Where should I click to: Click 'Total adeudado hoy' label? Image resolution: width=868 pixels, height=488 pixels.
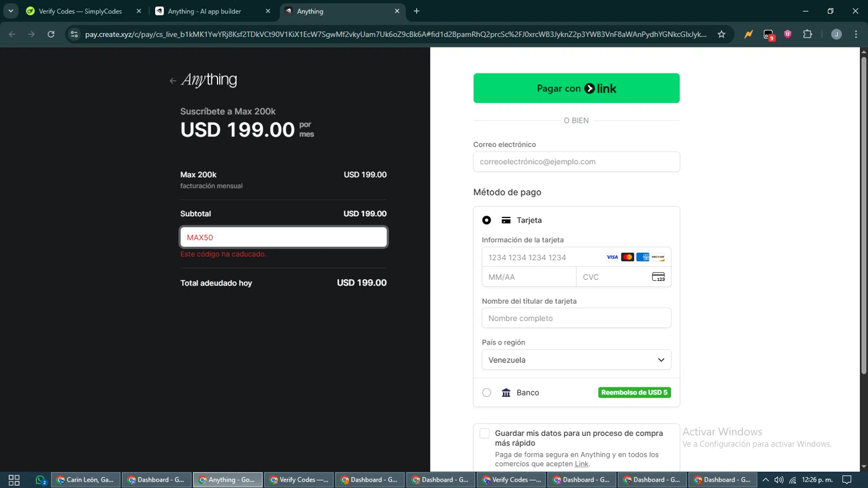click(216, 283)
